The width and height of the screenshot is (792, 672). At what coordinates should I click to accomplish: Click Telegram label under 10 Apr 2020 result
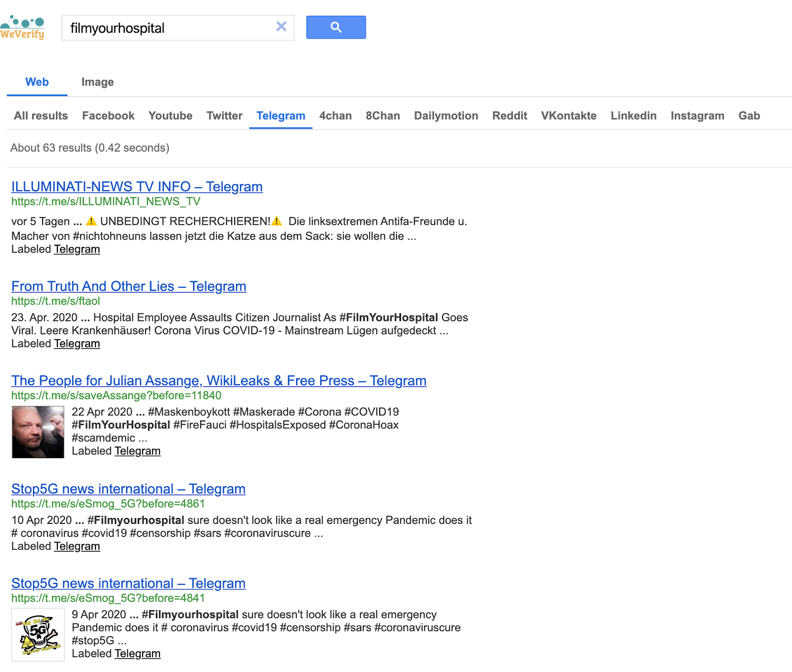pos(77,546)
